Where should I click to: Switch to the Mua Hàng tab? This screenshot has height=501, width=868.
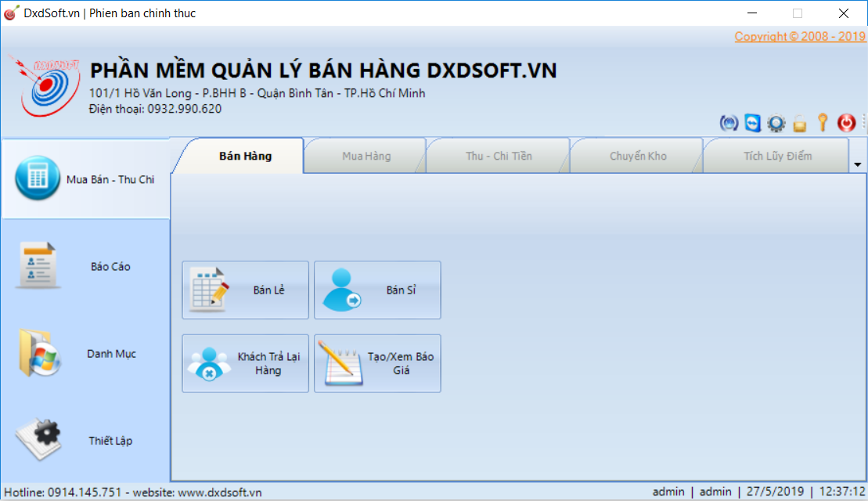366,156
